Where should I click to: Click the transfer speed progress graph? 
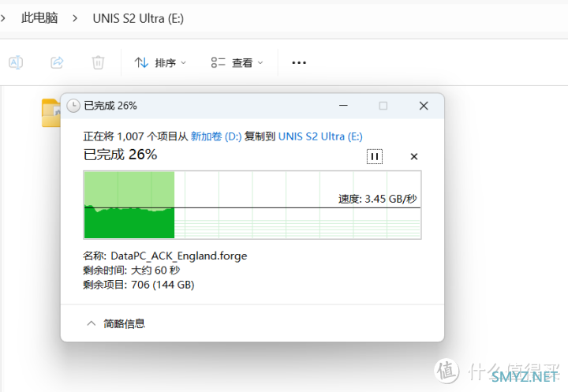252,205
